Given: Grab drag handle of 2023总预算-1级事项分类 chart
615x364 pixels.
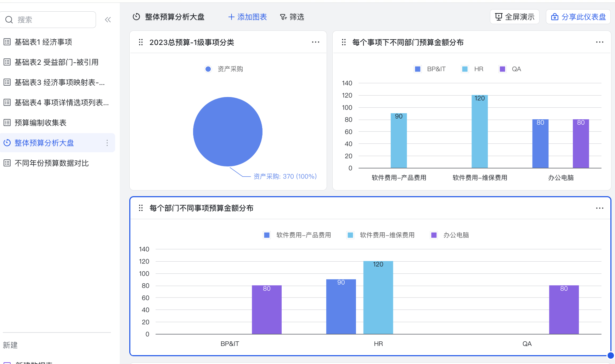Looking at the screenshot, I should pos(141,42).
